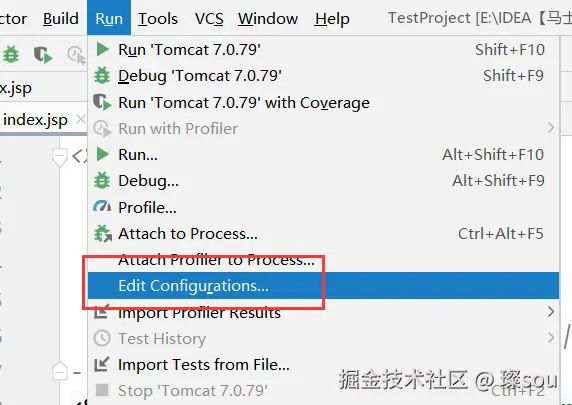The height and width of the screenshot is (405, 572).
Task: Collapse the code fold marker in gutter
Action: [59, 157]
